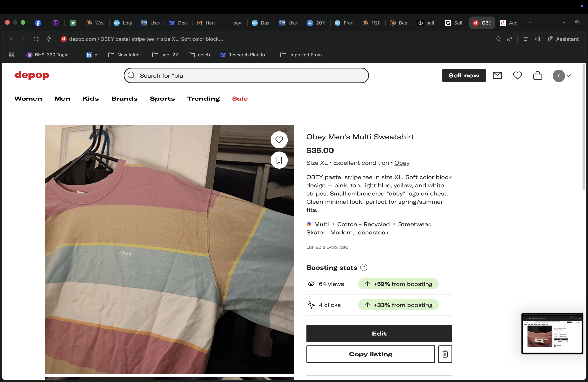
Task: Open the Brands menu
Action: pos(124,99)
